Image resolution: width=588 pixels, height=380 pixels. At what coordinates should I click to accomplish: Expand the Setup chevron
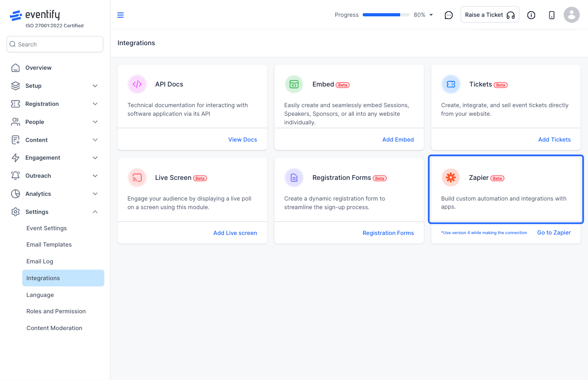(95, 86)
